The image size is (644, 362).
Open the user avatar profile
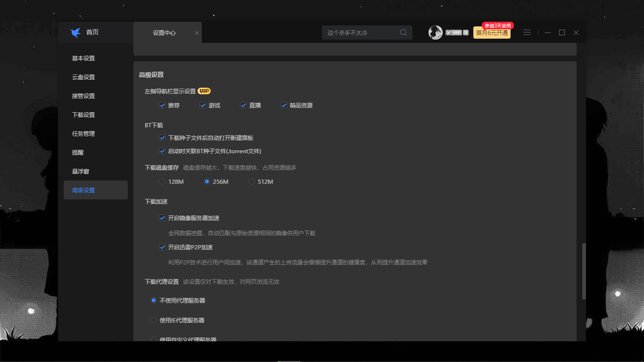[435, 33]
